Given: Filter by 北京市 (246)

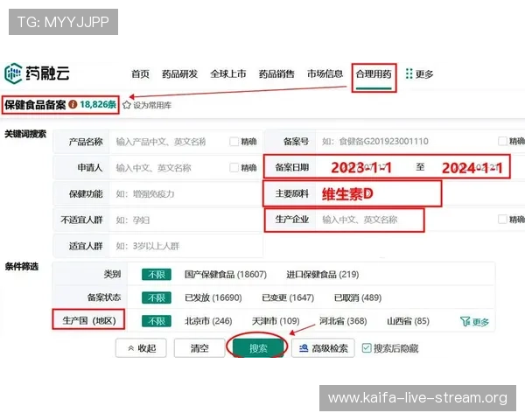Looking at the screenshot, I should point(208,321).
